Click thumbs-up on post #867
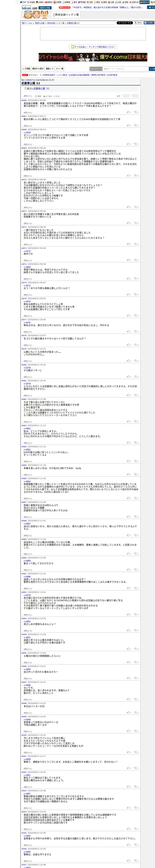Screen dimensions: 155x868 (129, 125)
